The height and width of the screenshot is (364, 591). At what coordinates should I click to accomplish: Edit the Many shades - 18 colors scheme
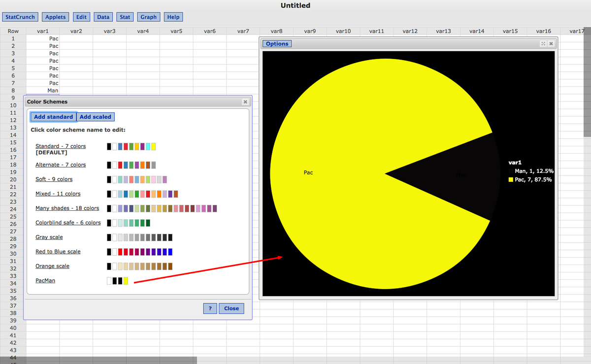67,208
